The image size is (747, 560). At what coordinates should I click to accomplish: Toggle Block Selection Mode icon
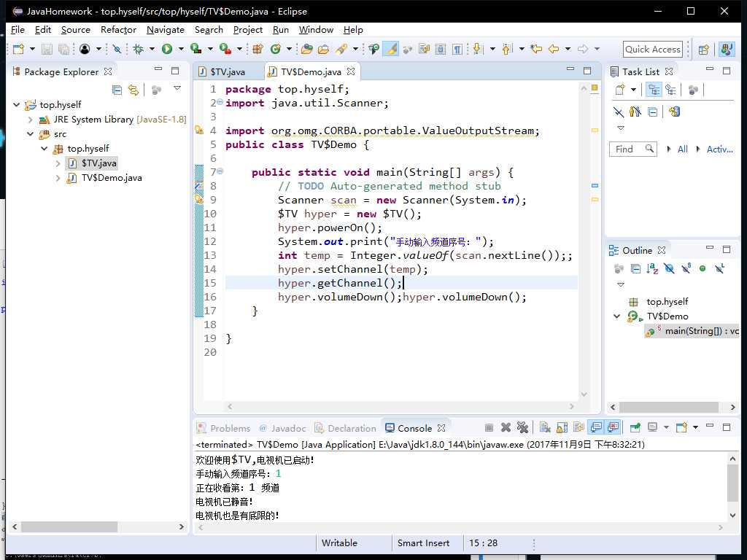click(x=441, y=49)
